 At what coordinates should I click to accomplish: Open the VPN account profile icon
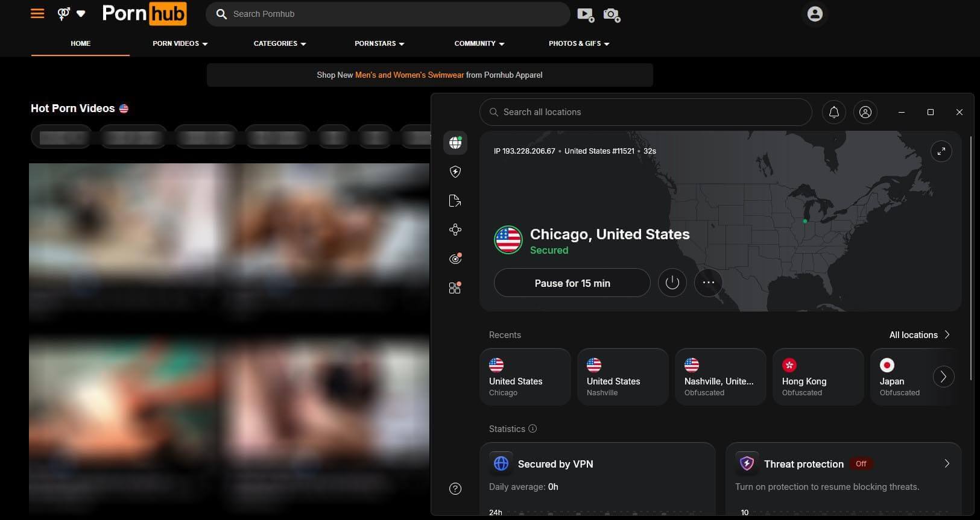coord(865,112)
